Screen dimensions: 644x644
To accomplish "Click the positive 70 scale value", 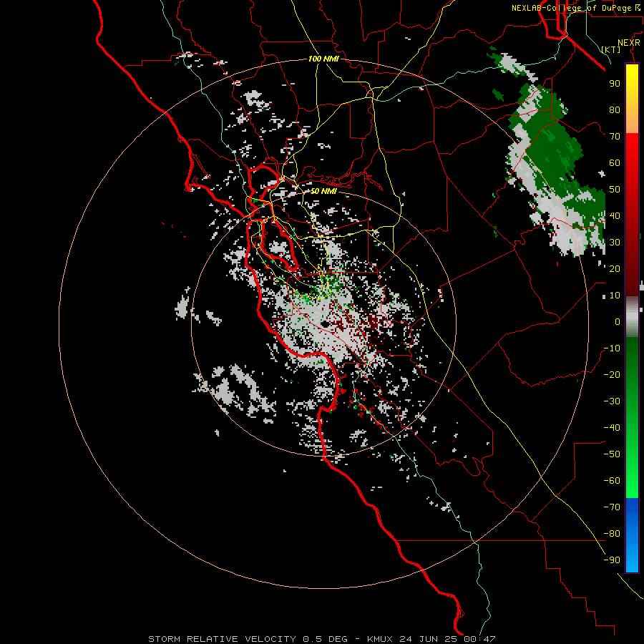I will (x=615, y=137).
